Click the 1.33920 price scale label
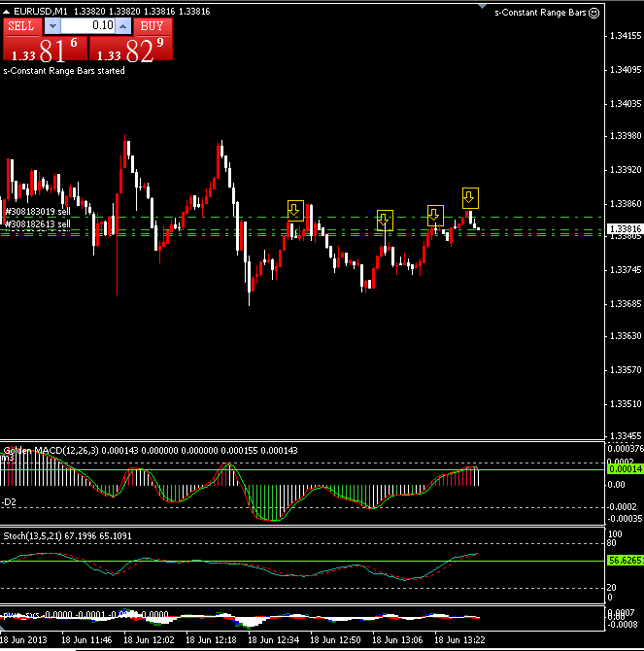The image size is (644, 651). pyautogui.click(x=626, y=170)
